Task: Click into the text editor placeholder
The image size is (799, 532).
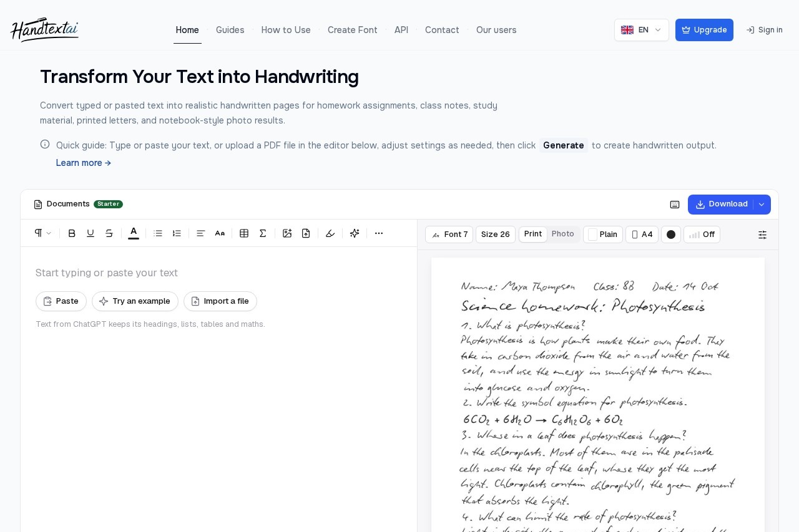Action: [107, 273]
